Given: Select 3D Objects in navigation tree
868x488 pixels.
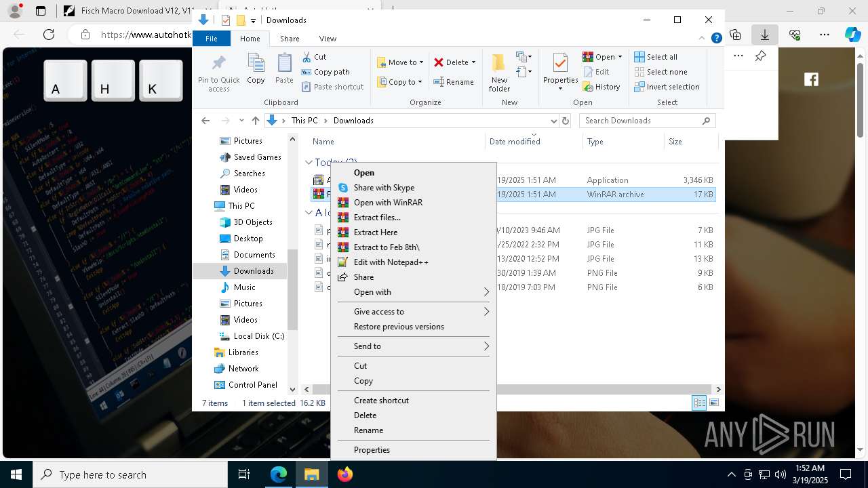Looking at the screenshot, I should tap(246, 222).
